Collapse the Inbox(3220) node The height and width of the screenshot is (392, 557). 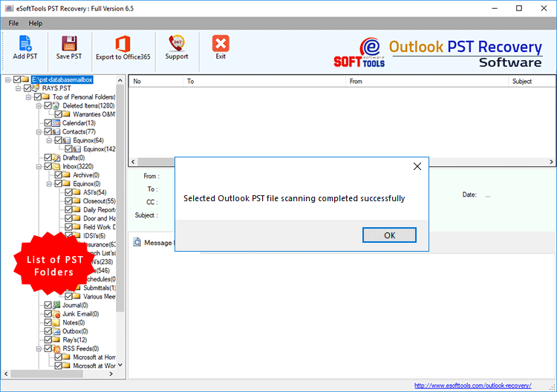click(39, 166)
